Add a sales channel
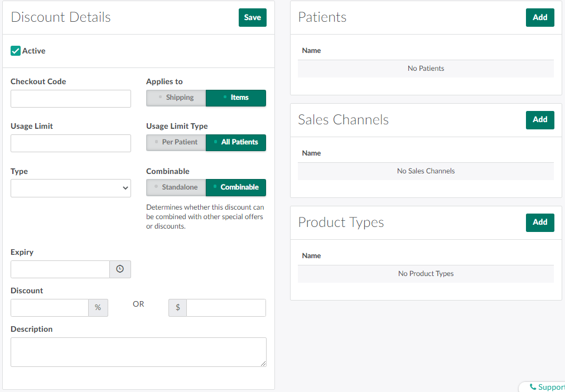Viewport: 565px width, 392px height. click(x=539, y=120)
